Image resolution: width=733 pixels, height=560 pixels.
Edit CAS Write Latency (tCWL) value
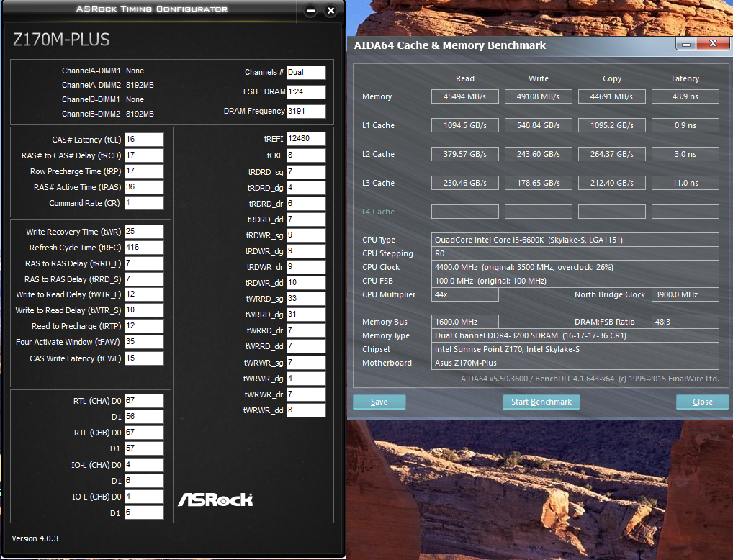click(144, 358)
